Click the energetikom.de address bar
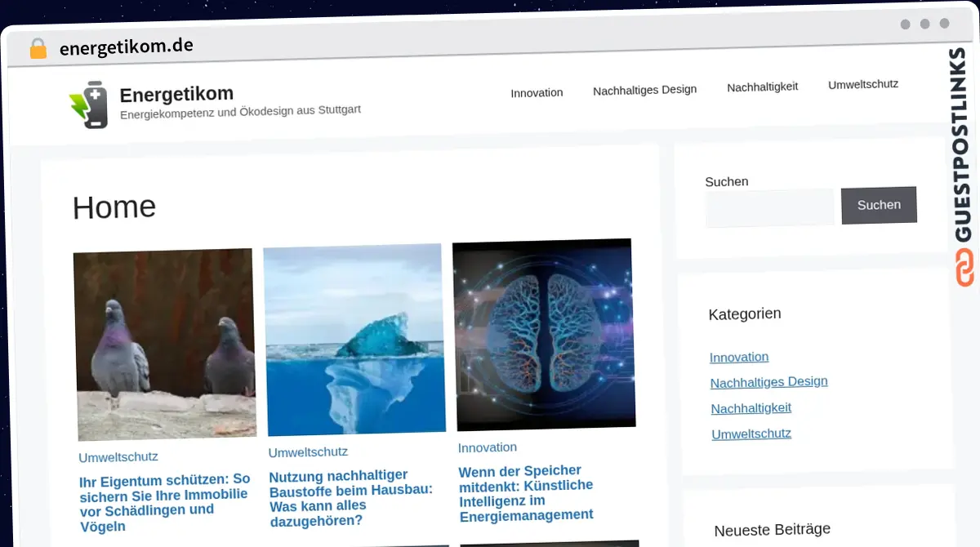 coord(127,47)
